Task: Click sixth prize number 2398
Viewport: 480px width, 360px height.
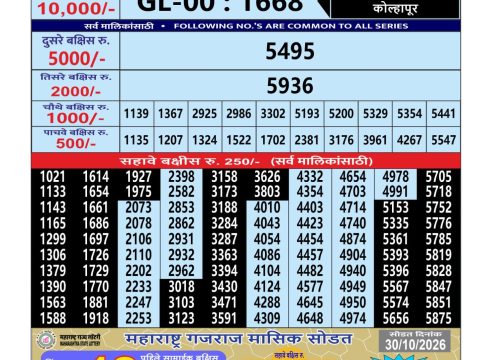Action: click(x=181, y=177)
